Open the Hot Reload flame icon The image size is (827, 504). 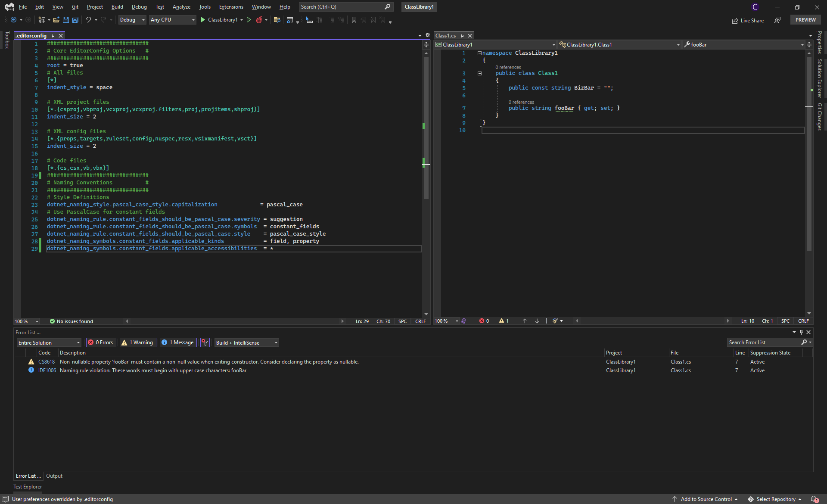coord(259,20)
